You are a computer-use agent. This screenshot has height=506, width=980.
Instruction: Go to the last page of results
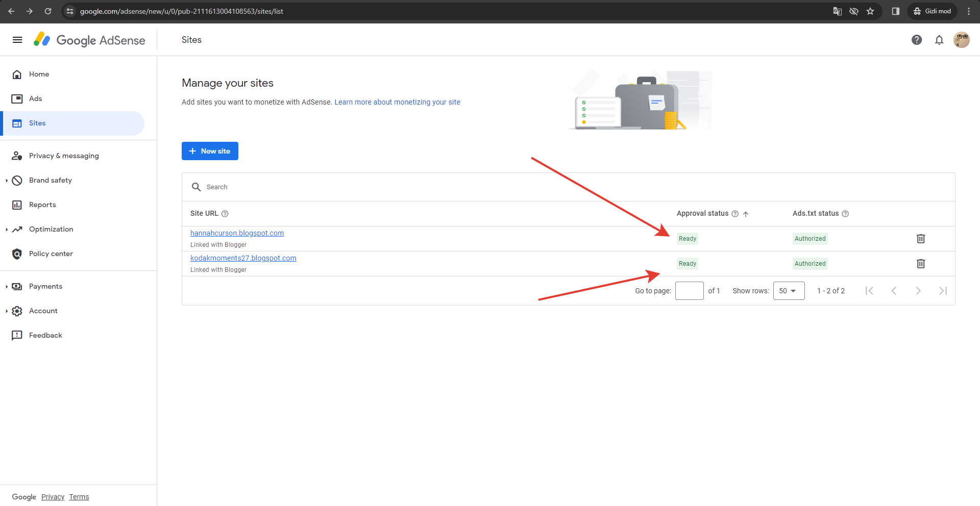point(943,291)
